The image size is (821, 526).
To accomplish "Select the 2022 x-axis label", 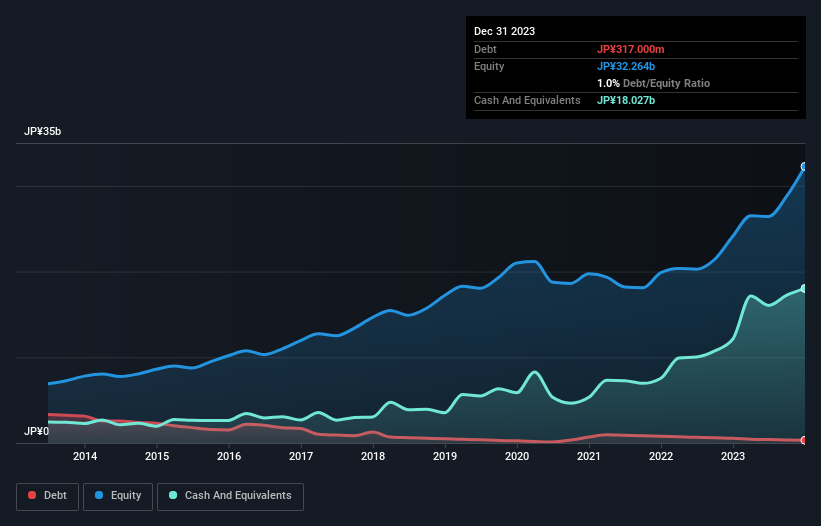I will (661, 457).
